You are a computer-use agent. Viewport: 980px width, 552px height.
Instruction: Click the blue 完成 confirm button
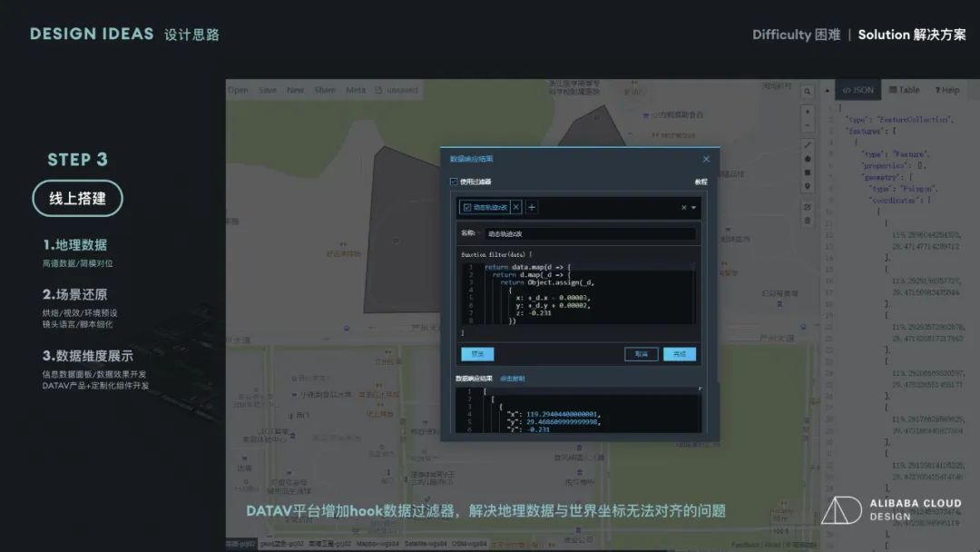coord(680,354)
